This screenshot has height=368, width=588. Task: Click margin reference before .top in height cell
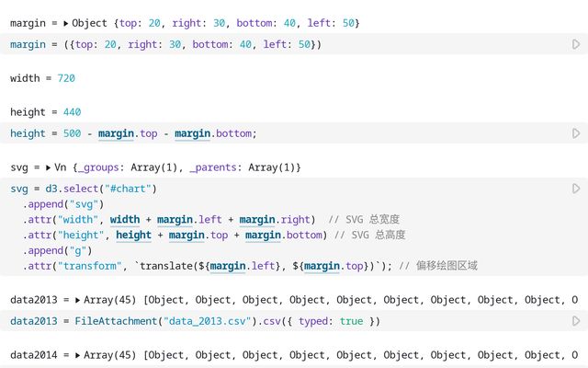[x=116, y=133]
